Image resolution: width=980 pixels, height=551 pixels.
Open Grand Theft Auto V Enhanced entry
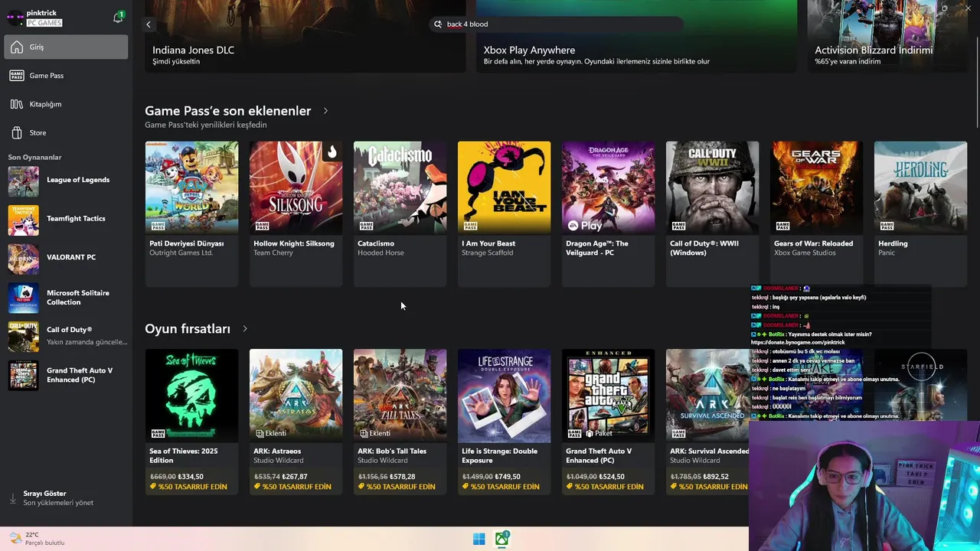[66, 375]
